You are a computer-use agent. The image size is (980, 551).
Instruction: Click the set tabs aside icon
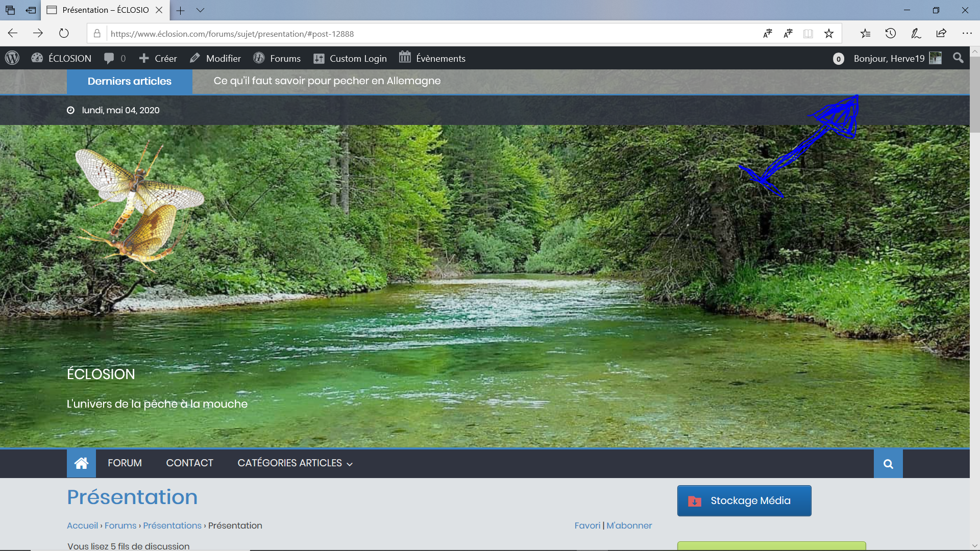pos(31,10)
